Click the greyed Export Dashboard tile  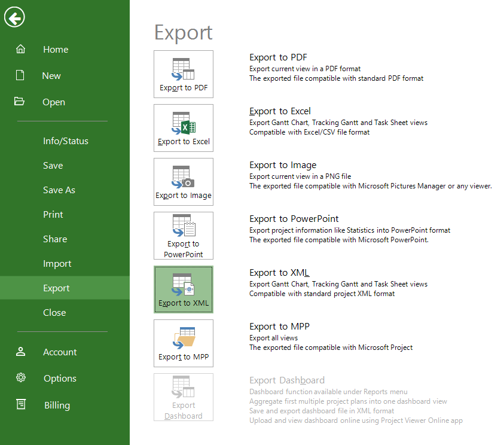(x=184, y=397)
